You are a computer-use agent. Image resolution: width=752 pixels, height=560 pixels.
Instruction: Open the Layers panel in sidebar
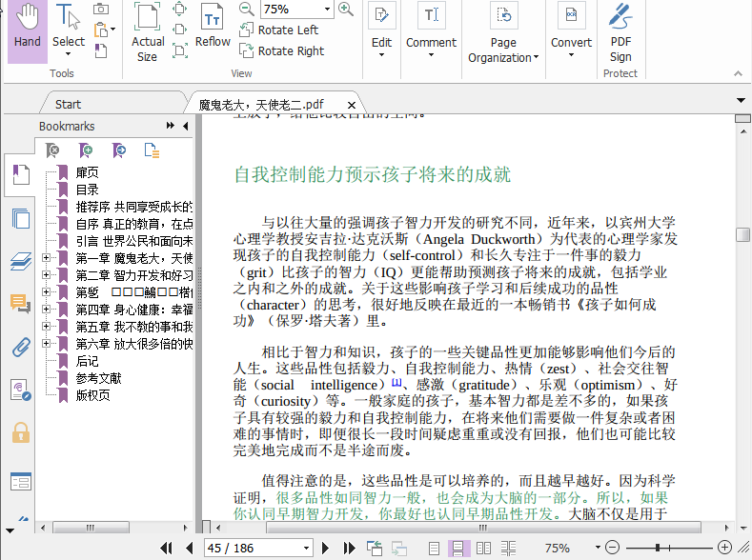(x=20, y=261)
